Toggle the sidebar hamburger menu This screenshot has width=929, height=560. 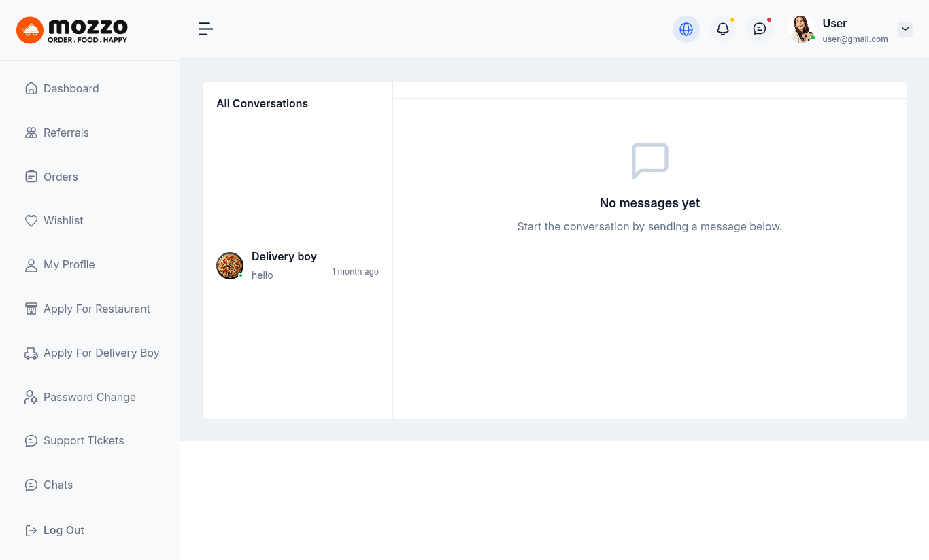pyautogui.click(x=205, y=29)
